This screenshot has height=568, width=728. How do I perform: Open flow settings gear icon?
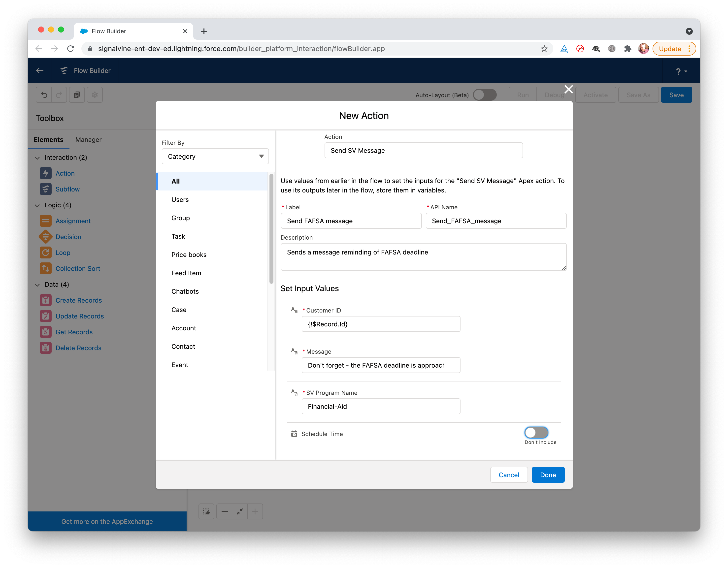tap(95, 95)
